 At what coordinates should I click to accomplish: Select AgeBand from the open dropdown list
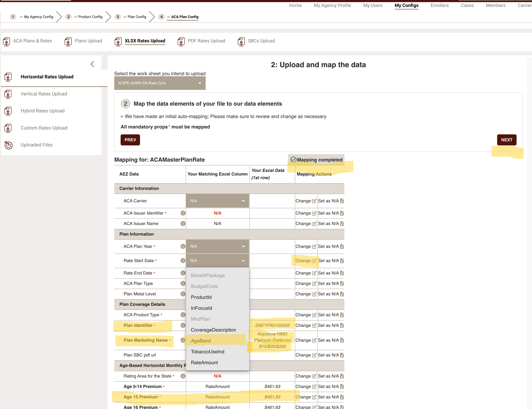pos(201,341)
